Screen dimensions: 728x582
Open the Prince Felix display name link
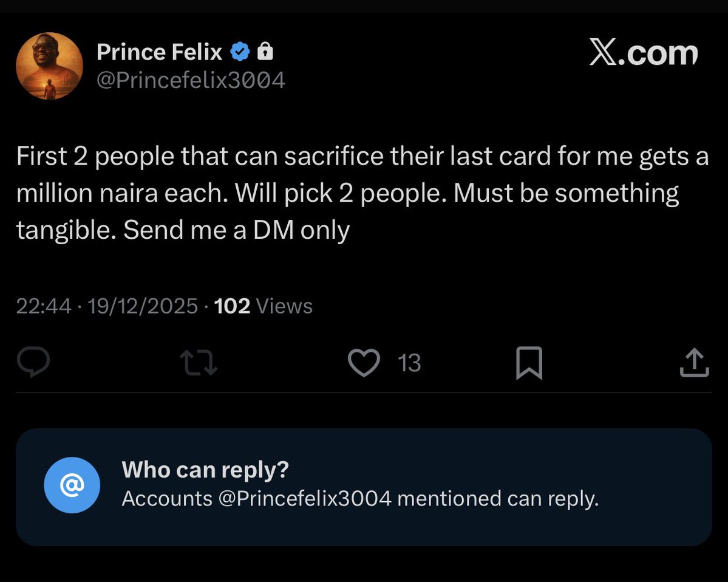(x=159, y=53)
